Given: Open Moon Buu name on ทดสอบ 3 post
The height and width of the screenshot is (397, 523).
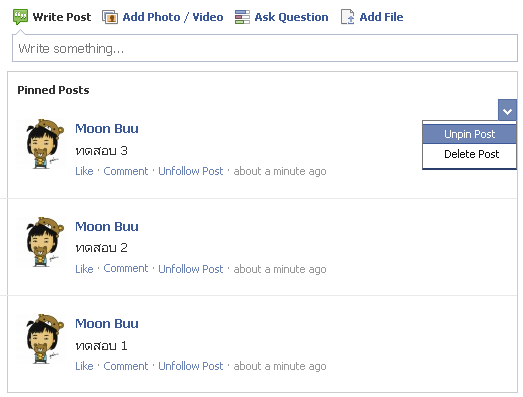Looking at the screenshot, I should tap(107, 128).
